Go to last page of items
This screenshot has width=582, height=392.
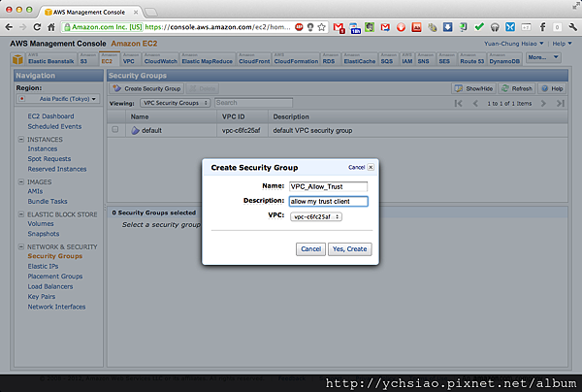pos(561,103)
